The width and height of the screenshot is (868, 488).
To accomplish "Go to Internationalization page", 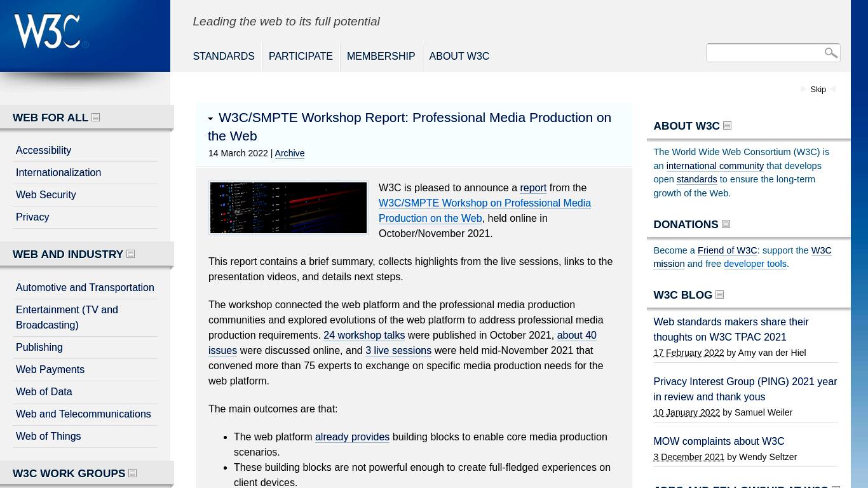I will point(58,172).
